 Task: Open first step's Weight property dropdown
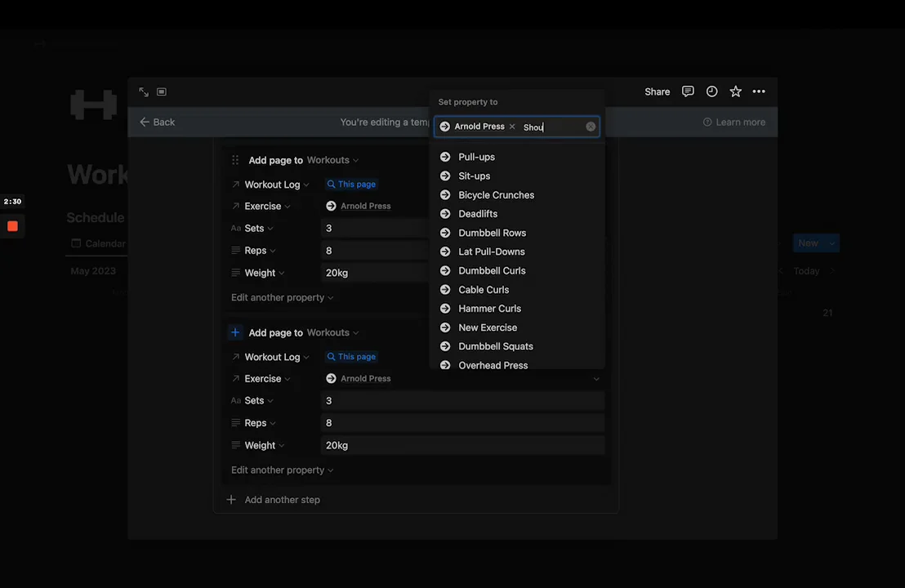click(265, 273)
